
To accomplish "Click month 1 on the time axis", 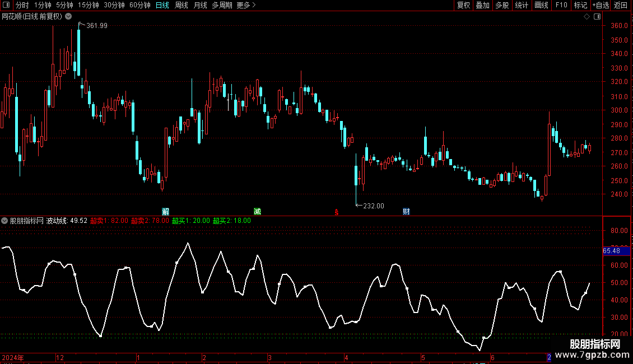I will tap(138, 357).
